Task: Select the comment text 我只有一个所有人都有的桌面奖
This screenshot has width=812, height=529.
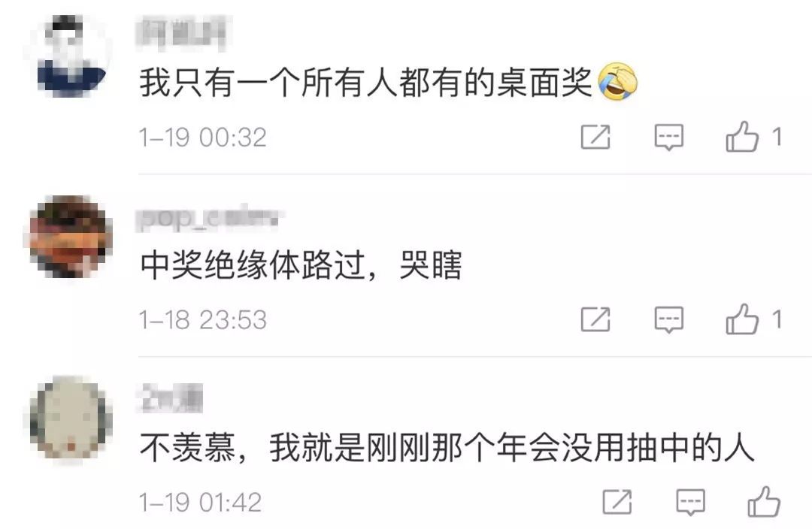Action: [x=365, y=83]
